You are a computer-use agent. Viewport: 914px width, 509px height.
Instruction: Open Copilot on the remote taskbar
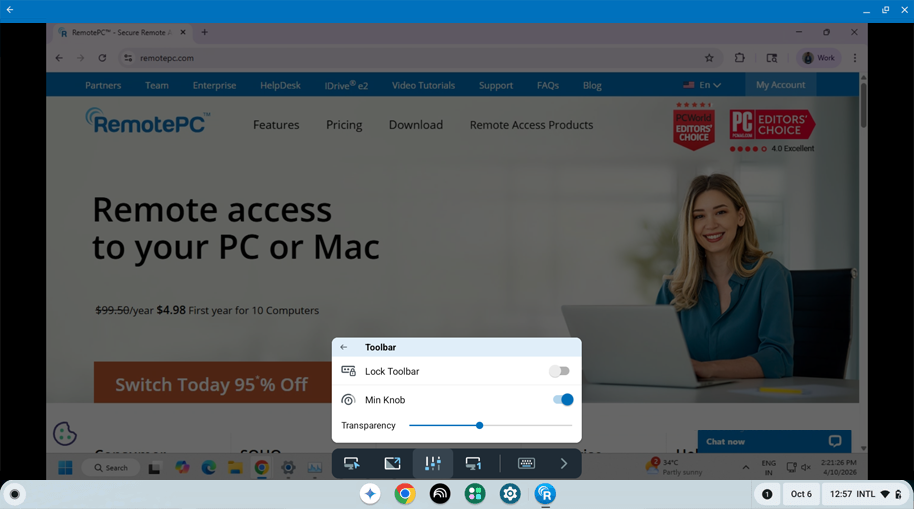tap(182, 468)
